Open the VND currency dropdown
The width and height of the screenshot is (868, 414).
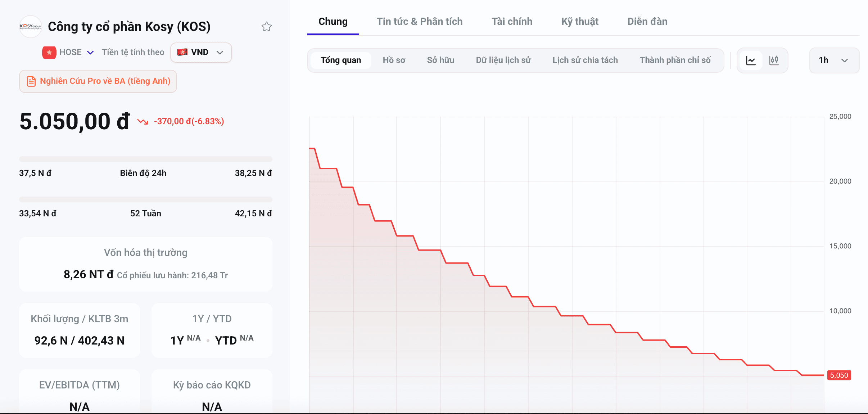click(x=201, y=53)
